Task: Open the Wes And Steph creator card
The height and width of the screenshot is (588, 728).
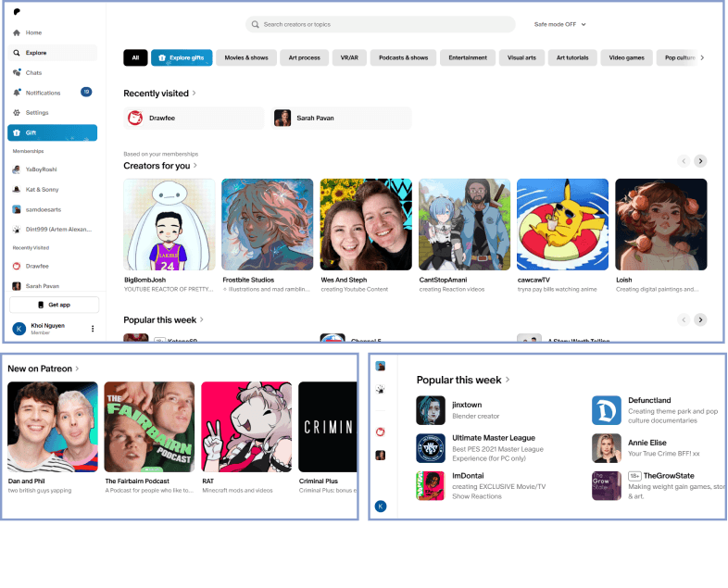Action: (x=366, y=236)
